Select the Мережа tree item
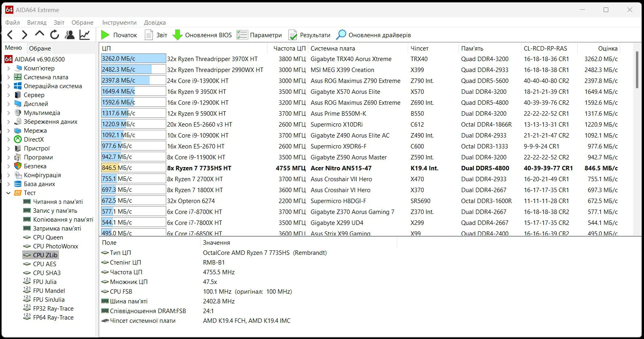644x339 pixels. 35,131
